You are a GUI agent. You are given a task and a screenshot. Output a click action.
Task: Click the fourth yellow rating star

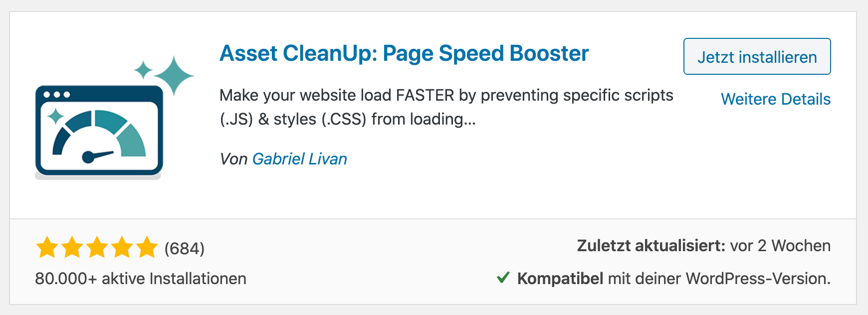coord(122,248)
